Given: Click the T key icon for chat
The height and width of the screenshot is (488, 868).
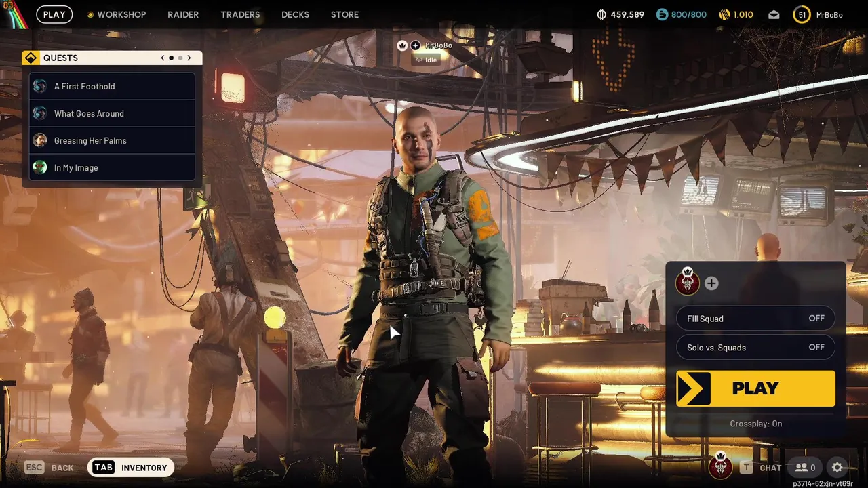Looking at the screenshot, I should tap(746, 467).
